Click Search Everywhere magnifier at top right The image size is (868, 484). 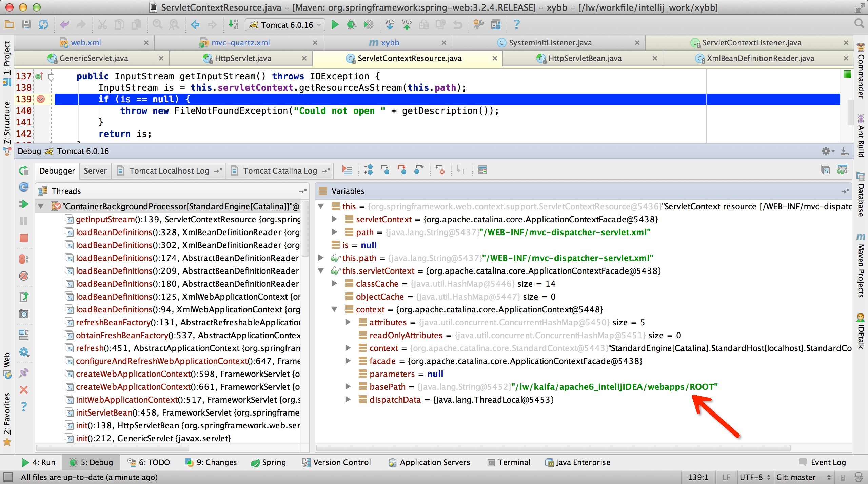859,24
